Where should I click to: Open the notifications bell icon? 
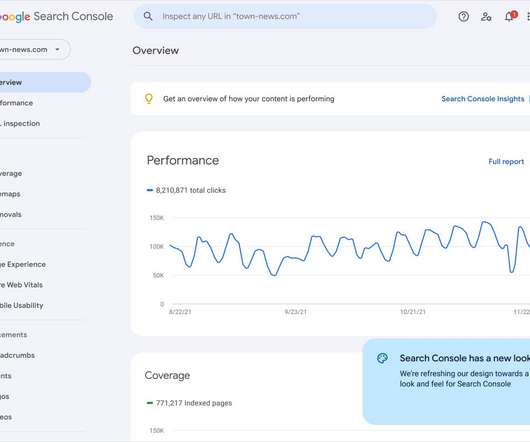pyautogui.click(x=510, y=16)
